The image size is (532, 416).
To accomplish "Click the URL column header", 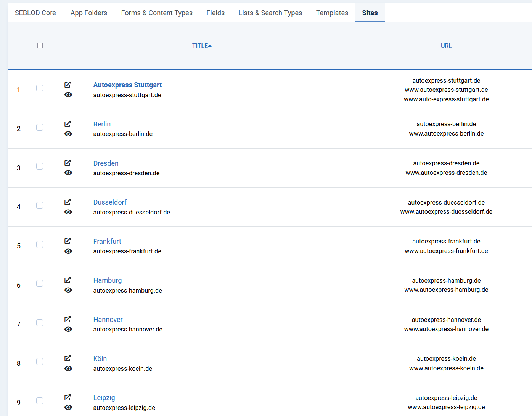I will pos(446,45).
